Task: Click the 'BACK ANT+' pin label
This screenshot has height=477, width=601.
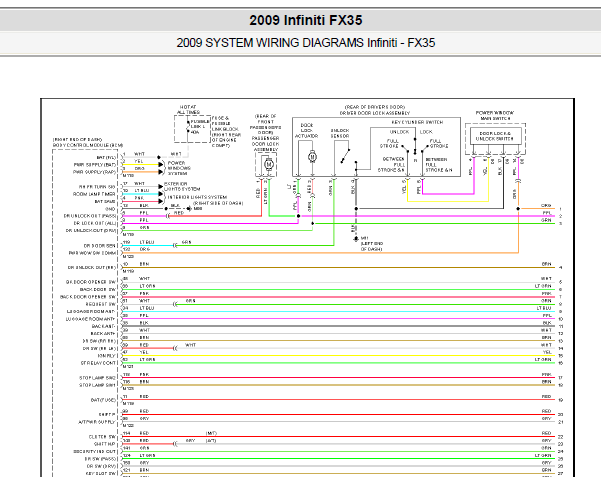Action: (103, 334)
